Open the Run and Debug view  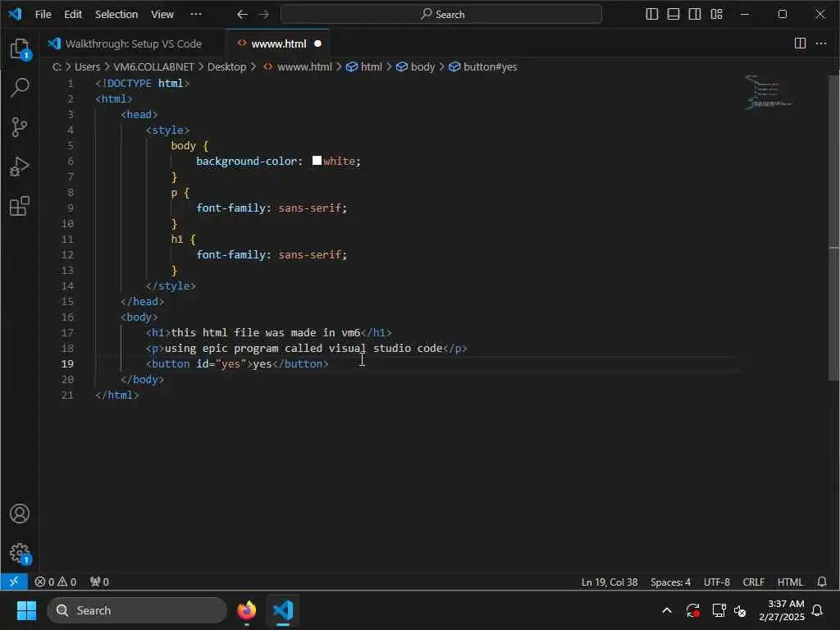click(x=20, y=167)
